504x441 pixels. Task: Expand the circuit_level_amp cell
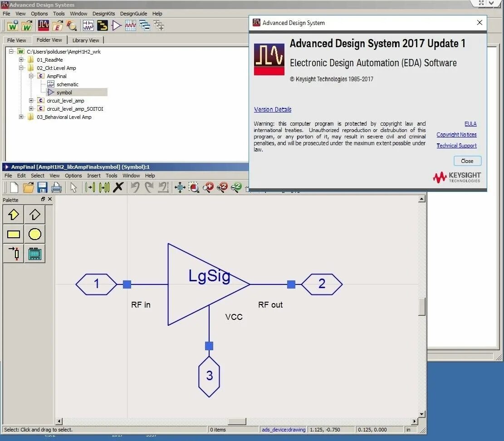tap(31, 100)
